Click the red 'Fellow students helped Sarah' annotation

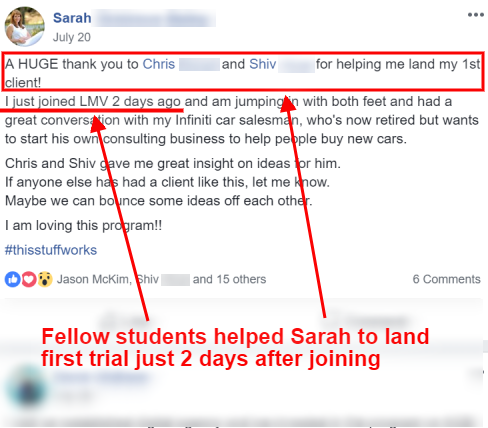pyautogui.click(x=235, y=348)
